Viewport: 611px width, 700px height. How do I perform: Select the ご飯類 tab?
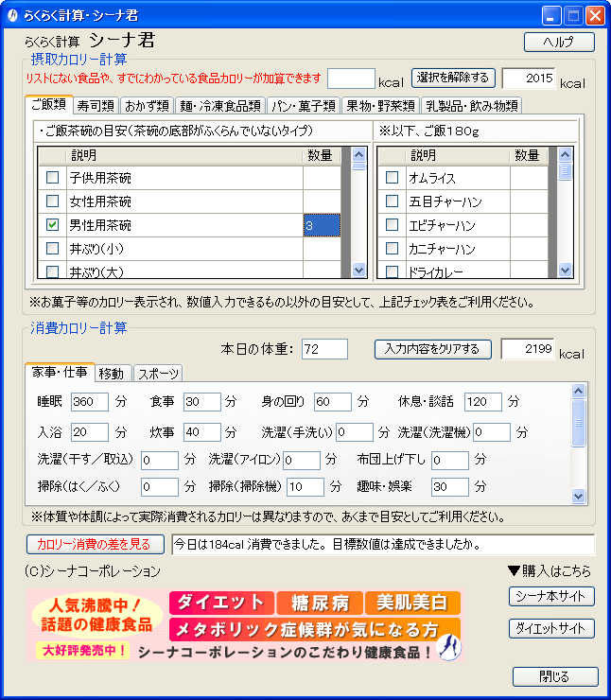point(48,104)
